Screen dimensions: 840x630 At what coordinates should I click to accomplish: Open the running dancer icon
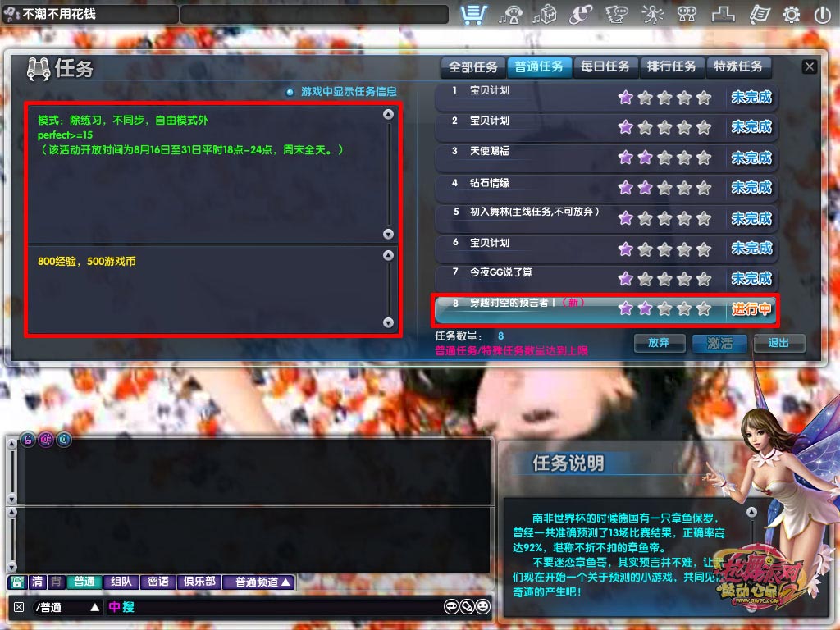[652, 14]
